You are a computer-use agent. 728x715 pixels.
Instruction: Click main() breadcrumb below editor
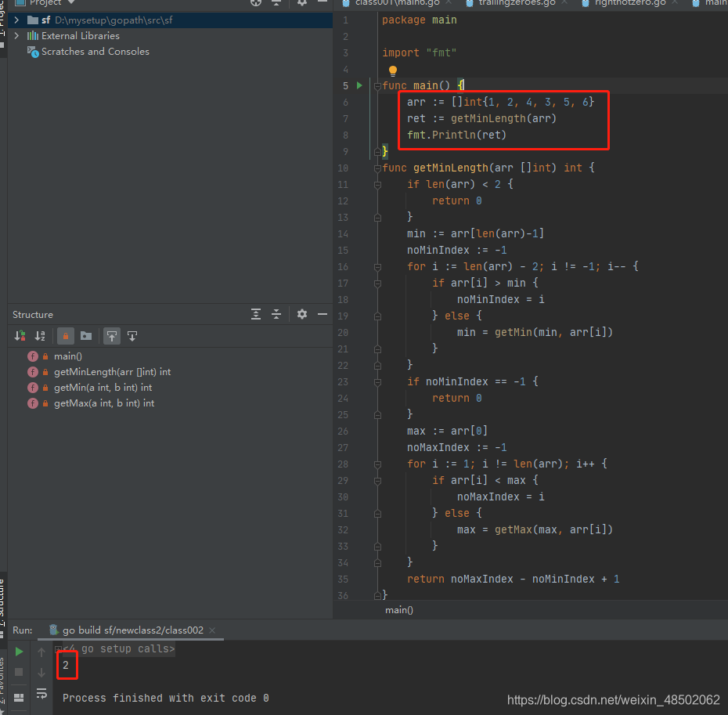pos(398,610)
